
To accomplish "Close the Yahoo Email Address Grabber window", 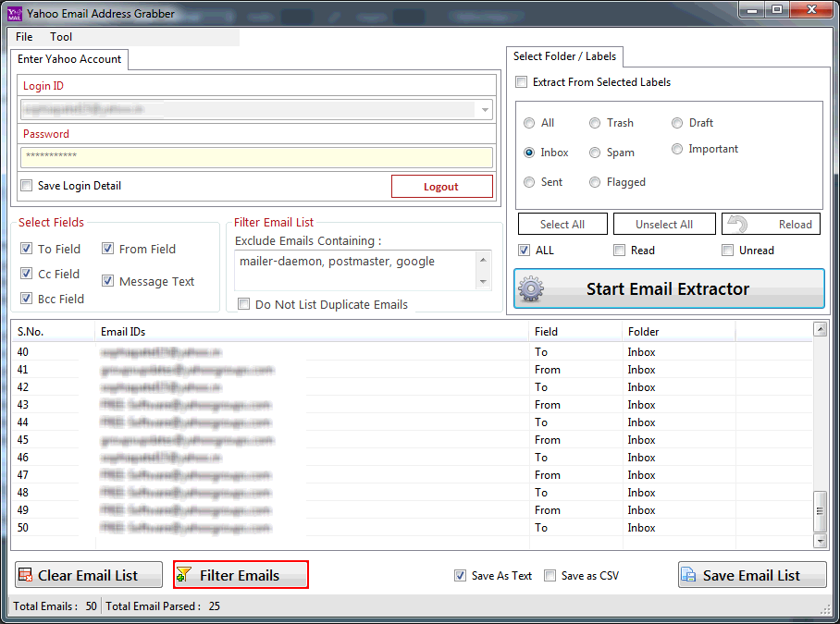I will 811,9.
